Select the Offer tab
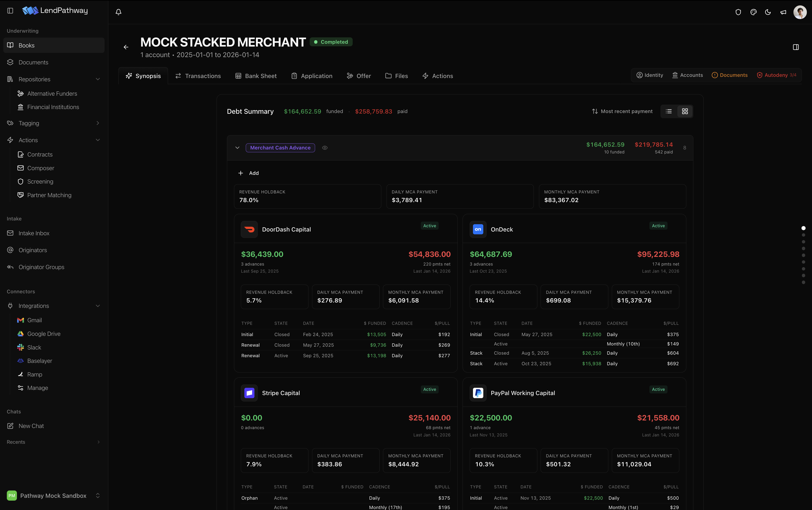The height and width of the screenshot is (510, 812). click(x=359, y=76)
